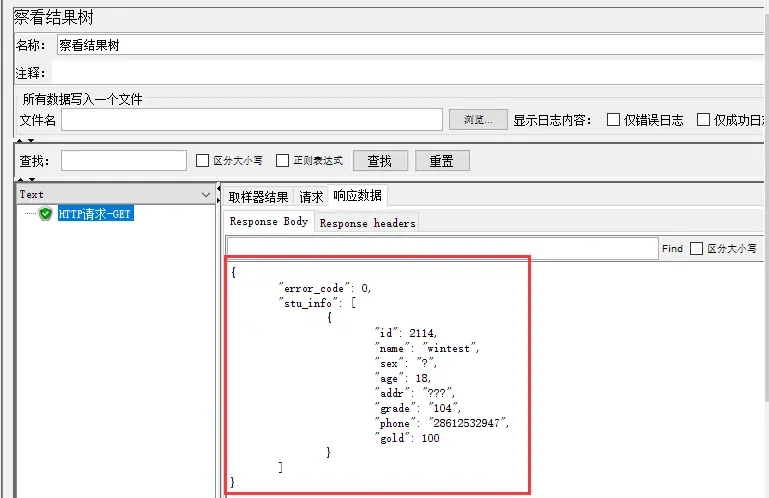Click the "error_code": 0 line
The width and height of the screenshot is (769, 498).
coord(325,288)
